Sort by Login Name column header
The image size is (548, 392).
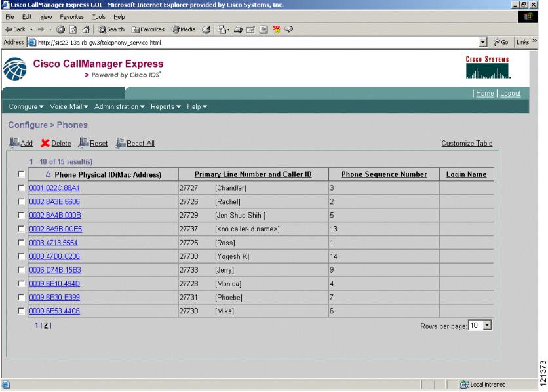coord(466,174)
